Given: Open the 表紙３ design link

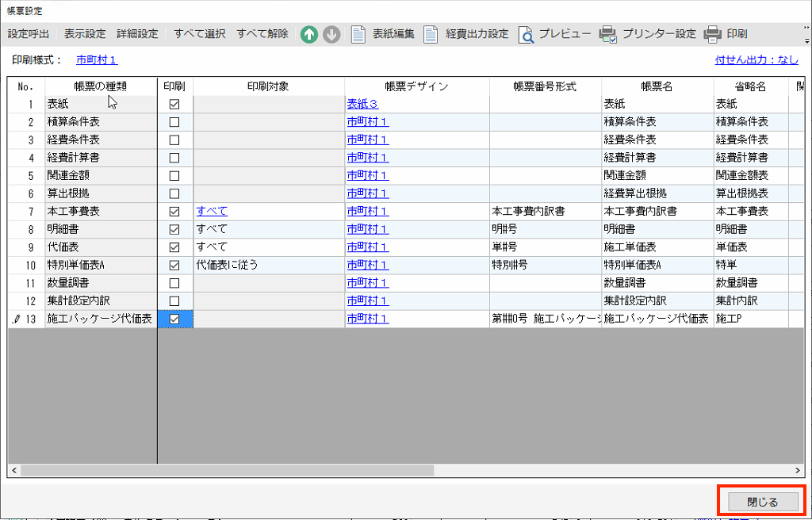Looking at the screenshot, I should tap(362, 104).
